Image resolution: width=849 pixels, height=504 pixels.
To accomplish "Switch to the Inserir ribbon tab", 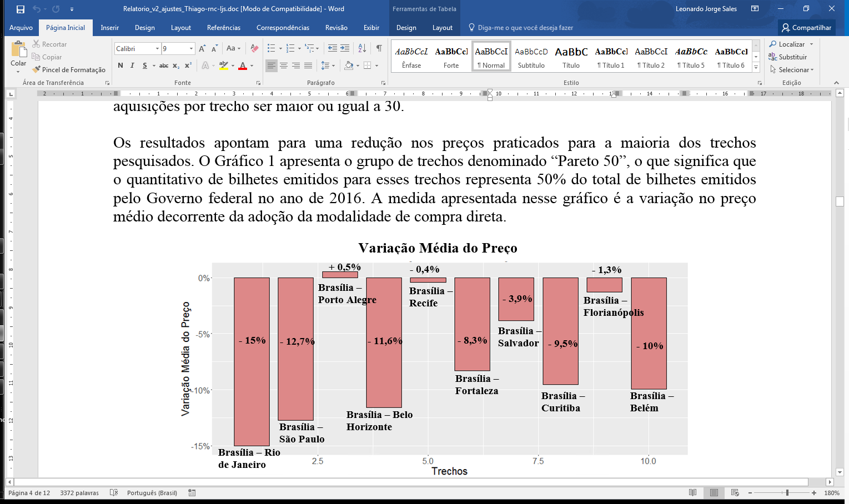I will [109, 27].
